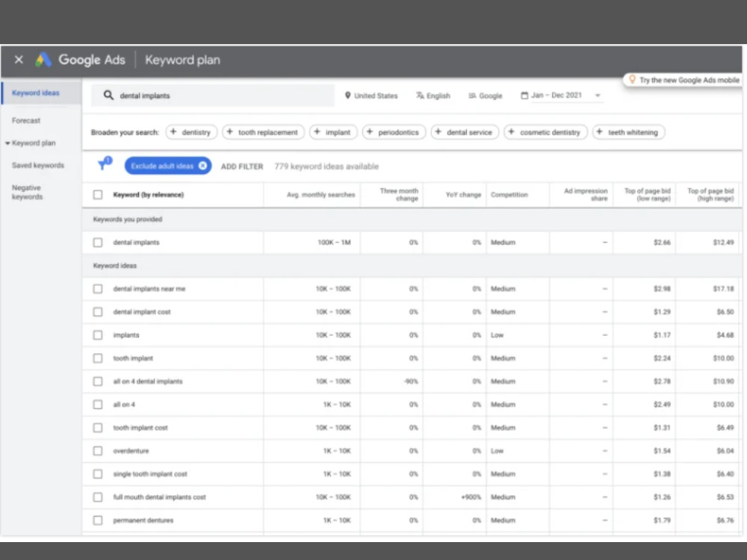Open the filter funnel icon
Image resolution: width=747 pixels, height=560 pixels.
pos(104,164)
